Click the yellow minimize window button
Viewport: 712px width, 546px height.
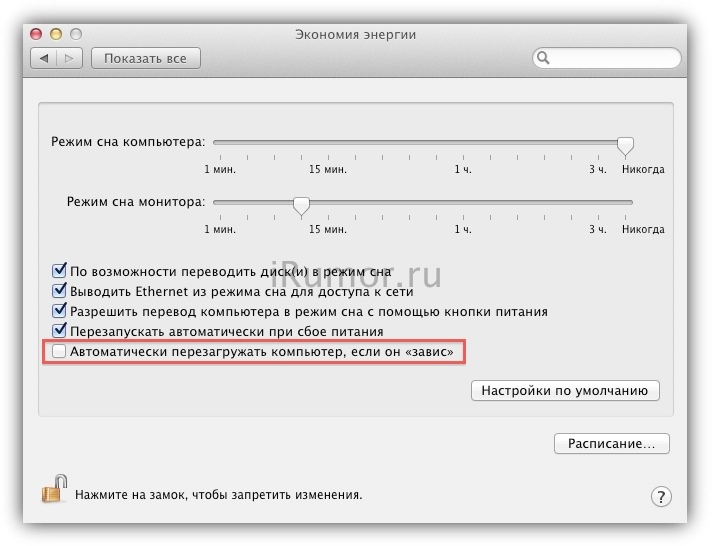coord(56,34)
